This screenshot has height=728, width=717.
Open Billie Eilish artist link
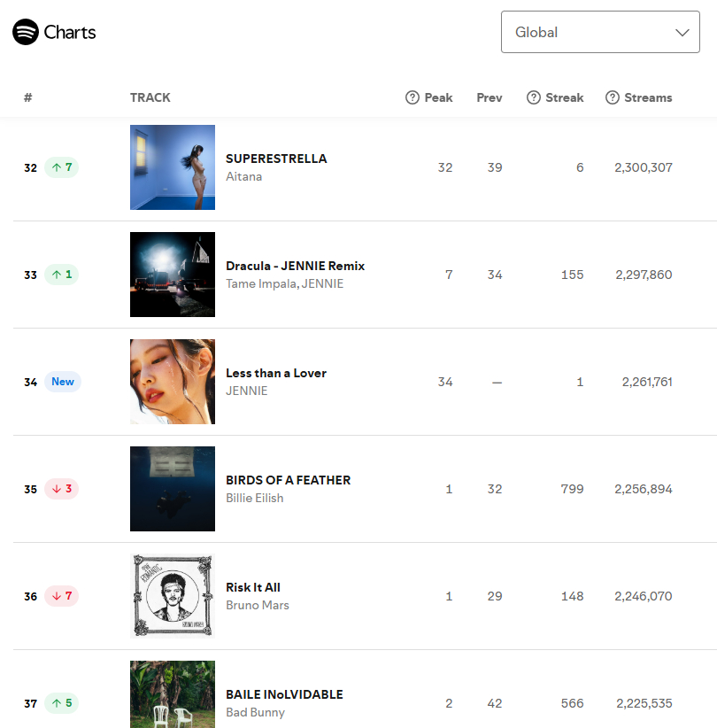[254, 499]
